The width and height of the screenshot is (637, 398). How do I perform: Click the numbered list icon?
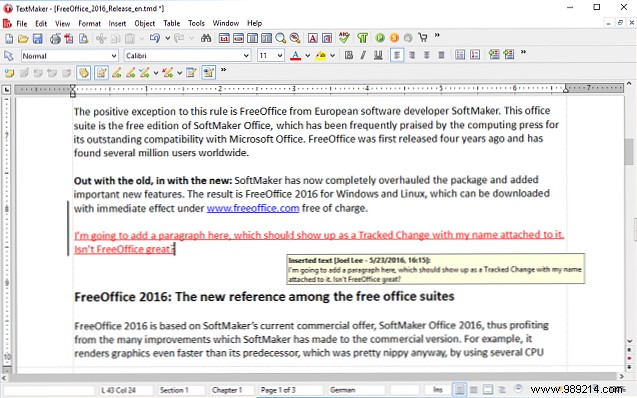[x=475, y=55]
